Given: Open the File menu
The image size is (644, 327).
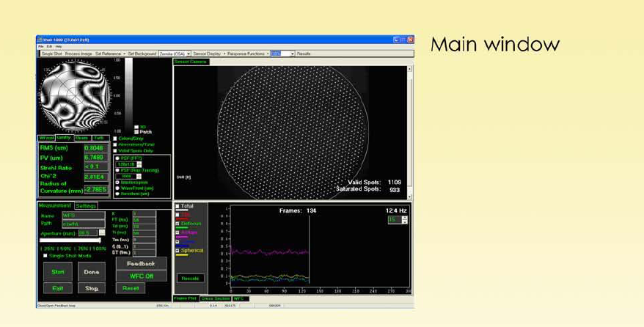Looking at the screenshot, I should (41, 47).
